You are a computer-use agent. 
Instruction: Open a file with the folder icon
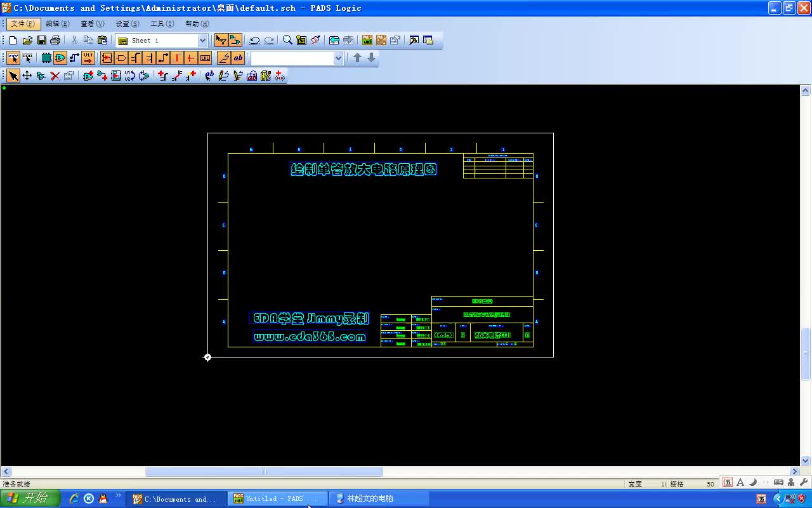(27, 40)
